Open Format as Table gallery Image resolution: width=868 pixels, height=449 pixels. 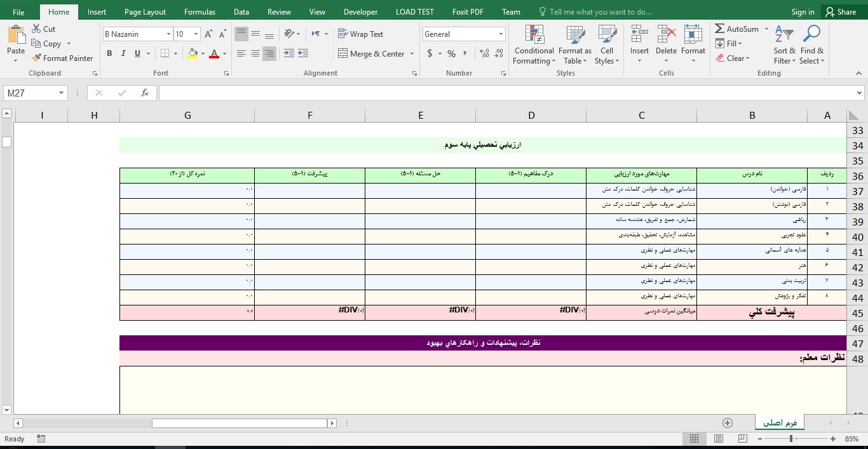(574, 44)
